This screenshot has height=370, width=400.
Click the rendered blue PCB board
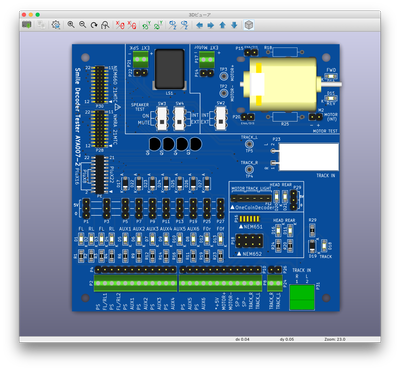tap(206, 177)
